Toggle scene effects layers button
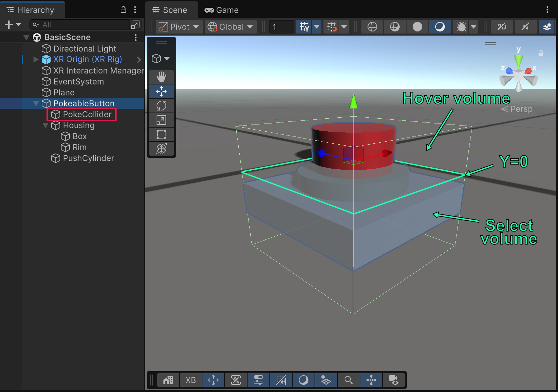 (x=547, y=27)
